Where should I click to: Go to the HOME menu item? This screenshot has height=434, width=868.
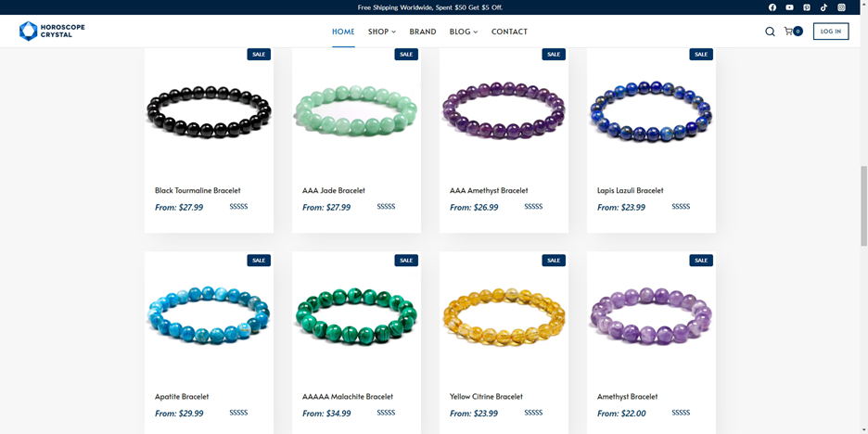343,32
